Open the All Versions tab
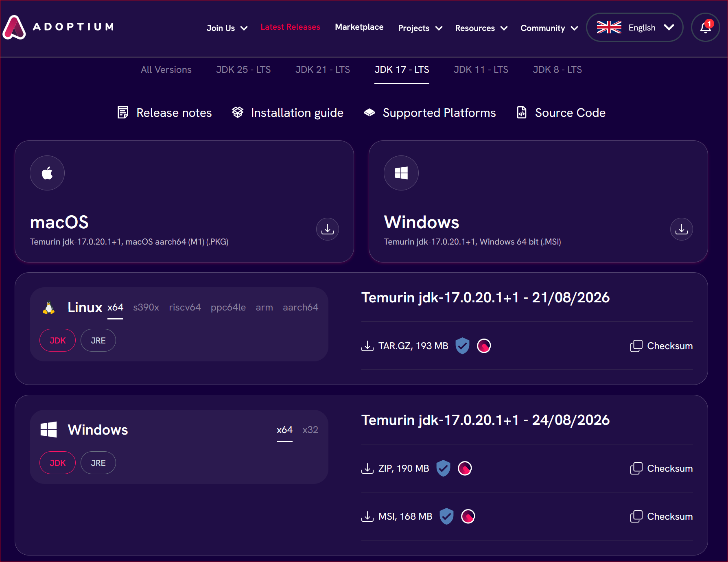The width and height of the screenshot is (728, 562). click(166, 70)
